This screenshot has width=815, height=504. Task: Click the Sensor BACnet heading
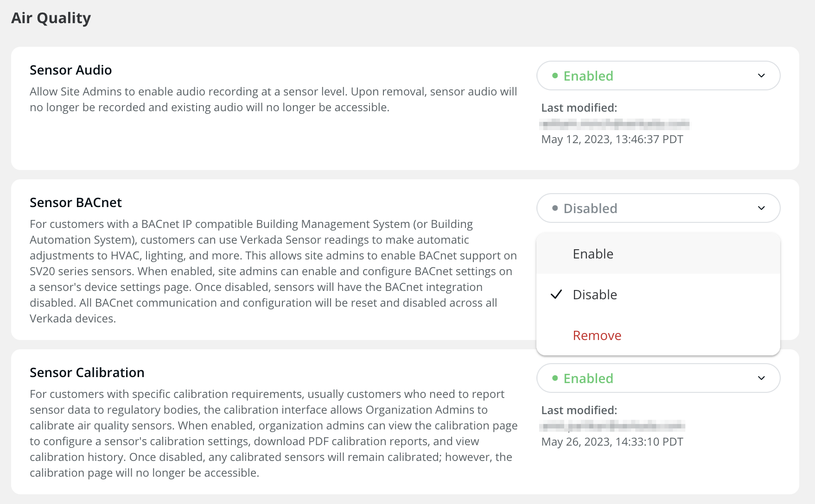click(x=76, y=202)
